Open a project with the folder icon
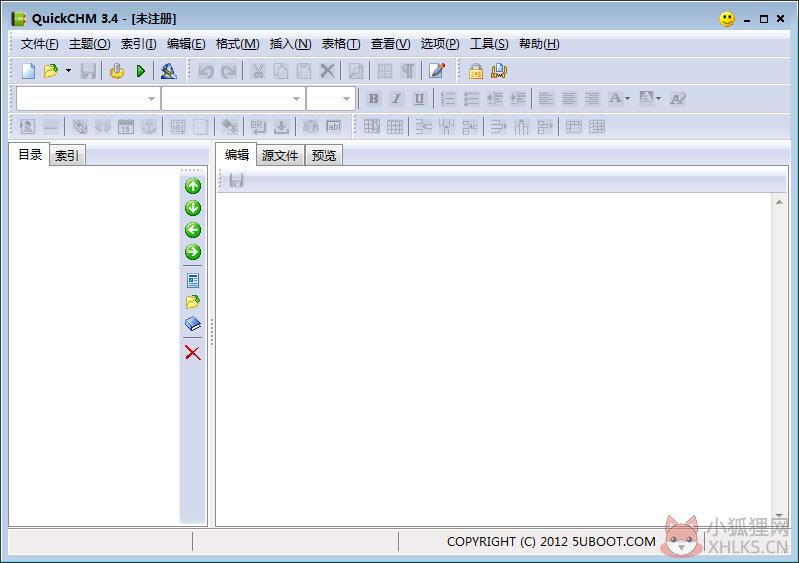The width and height of the screenshot is (799, 563). pyautogui.click(x=50, y=71)
